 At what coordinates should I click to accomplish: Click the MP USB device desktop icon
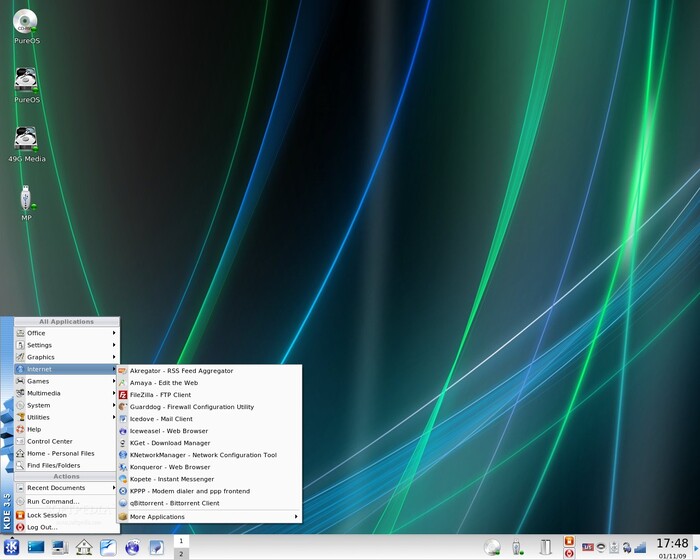click(x=26, y=198)
